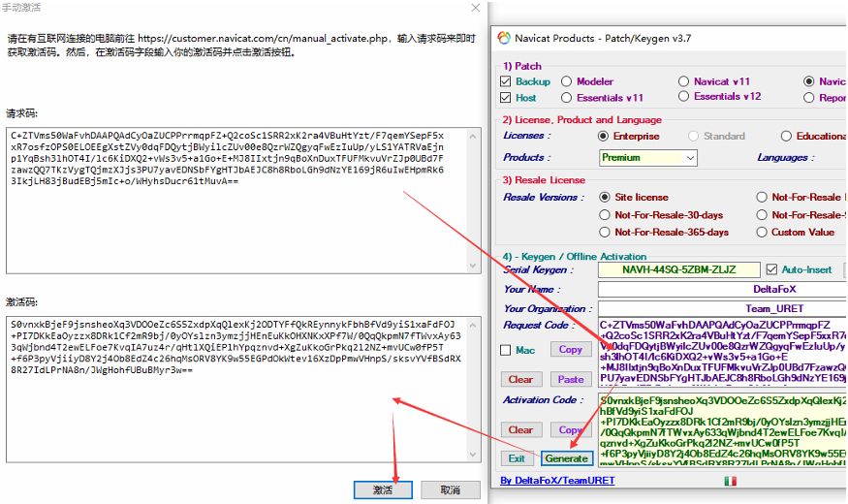Image resolution: width=848 pixels, height=504 pixels.
Task: Open the Products dropdown showing Premium
Action: pos(648,157)
